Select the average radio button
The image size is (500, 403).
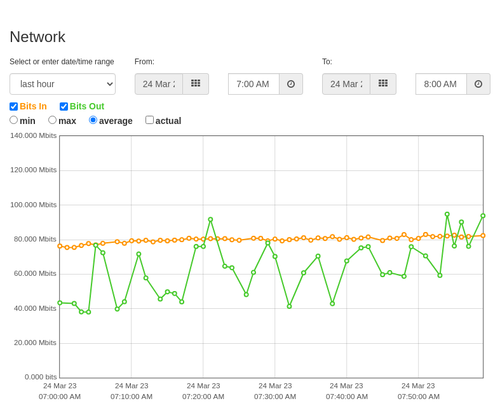[x=93, y=120]
